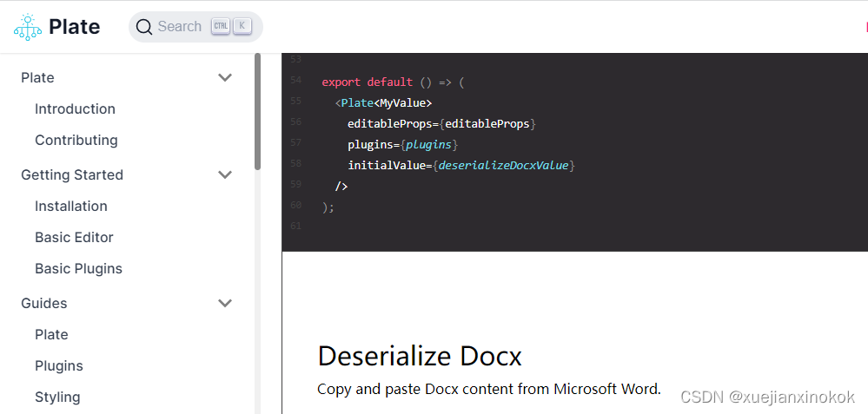This screenshot has height=414, width=868.
Task: Click line number 61 in code block
Action: [x=295, y=226]
